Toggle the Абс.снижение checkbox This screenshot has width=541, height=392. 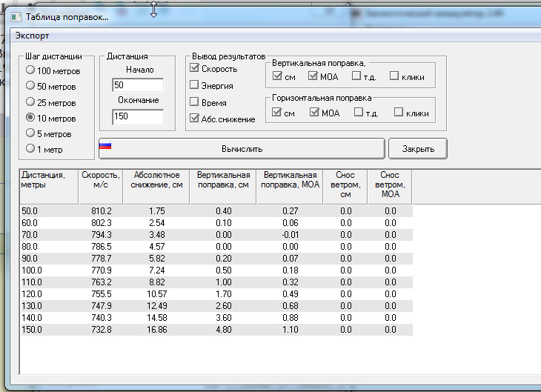(x=194, y=119)
